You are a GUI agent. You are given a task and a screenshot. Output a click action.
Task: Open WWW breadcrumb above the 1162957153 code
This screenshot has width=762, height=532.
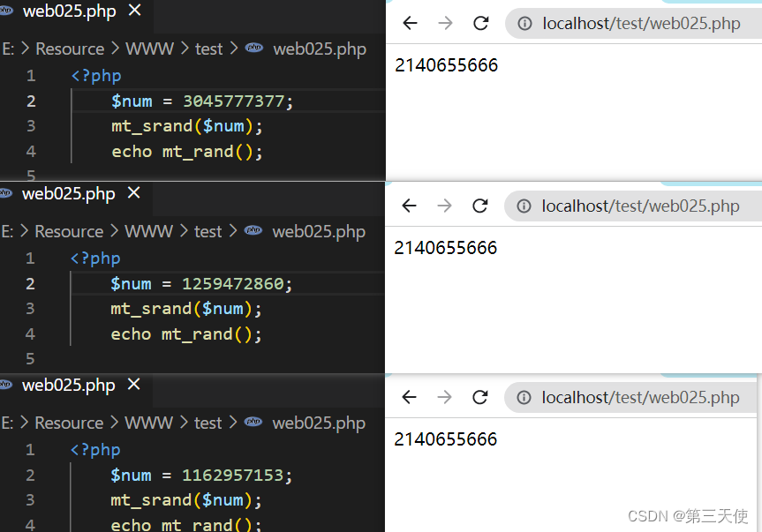tap(148, 423)
